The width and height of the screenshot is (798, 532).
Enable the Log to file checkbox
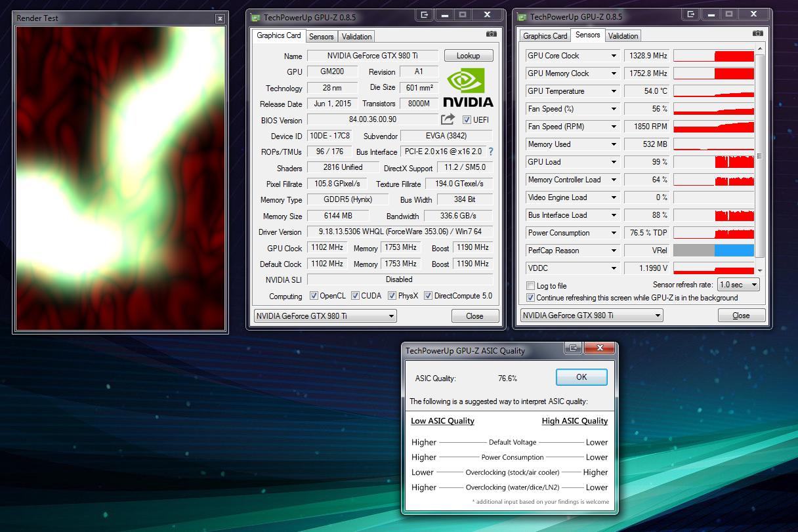pos(530,286)
